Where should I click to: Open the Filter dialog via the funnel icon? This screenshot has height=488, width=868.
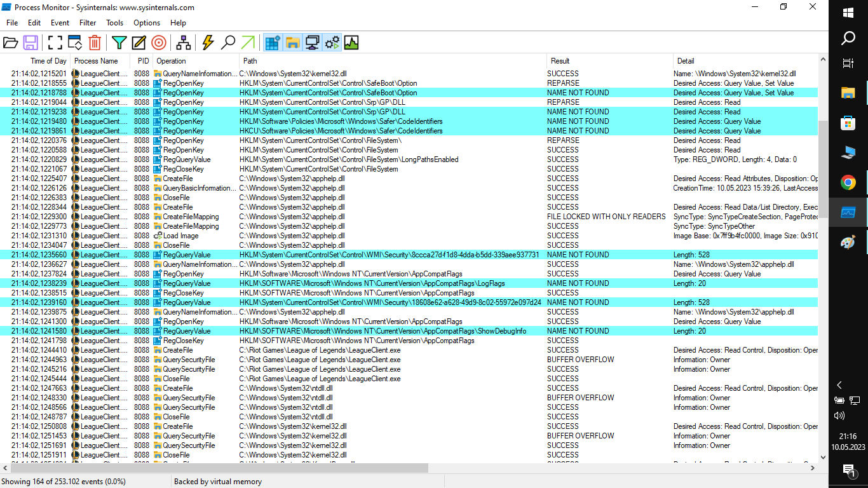pyautogui.click(x=119, y=43)
